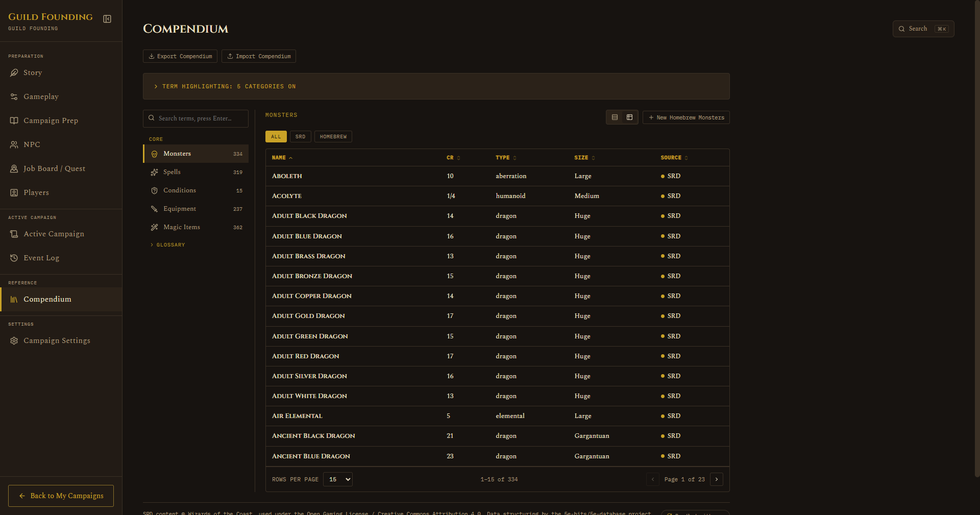
Task: Select Magic Items wand icon
Action: pyautogui.click(x=154, y=227)
